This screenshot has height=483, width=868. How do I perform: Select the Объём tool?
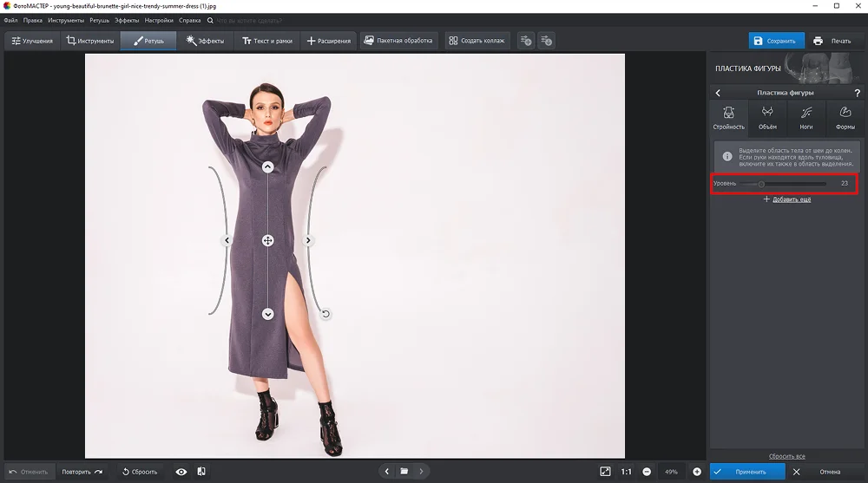pos(767,118)
